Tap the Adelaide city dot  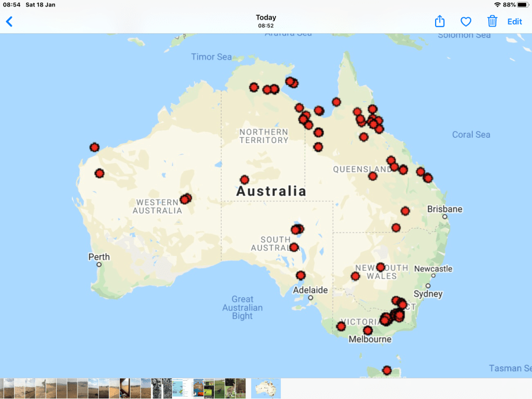(310, 297)
